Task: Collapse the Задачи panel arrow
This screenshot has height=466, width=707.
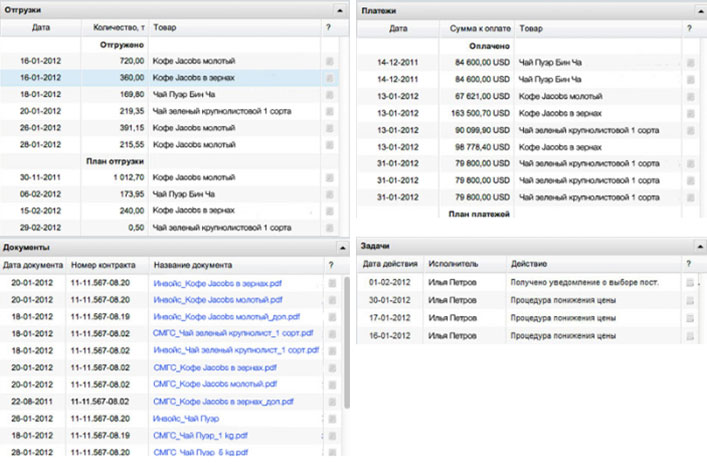Action: [700, 247]
